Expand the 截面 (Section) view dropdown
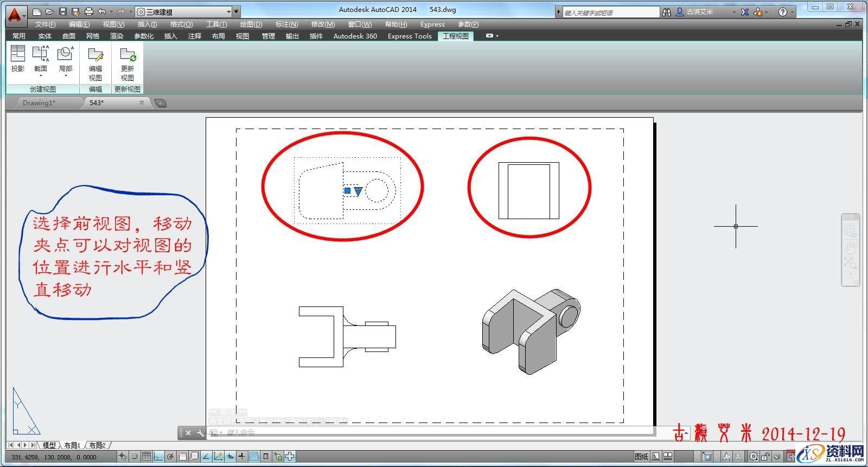 (41, 76)
